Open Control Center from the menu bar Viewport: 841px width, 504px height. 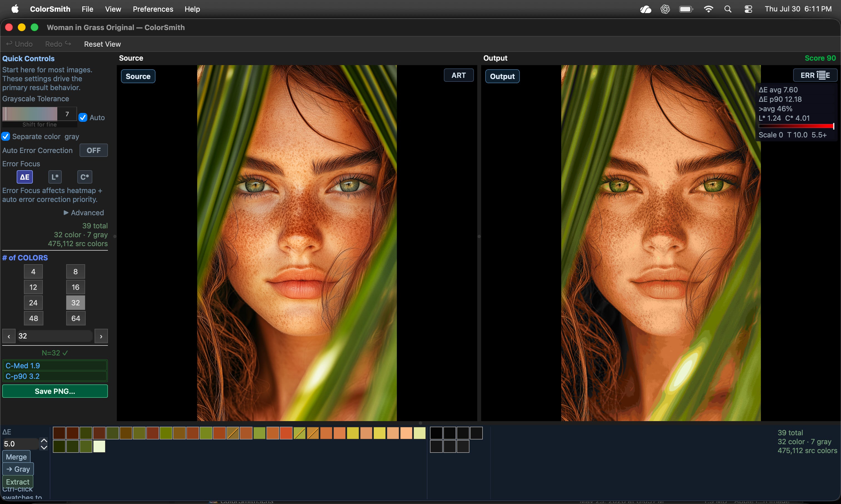(x=748, y=9)
